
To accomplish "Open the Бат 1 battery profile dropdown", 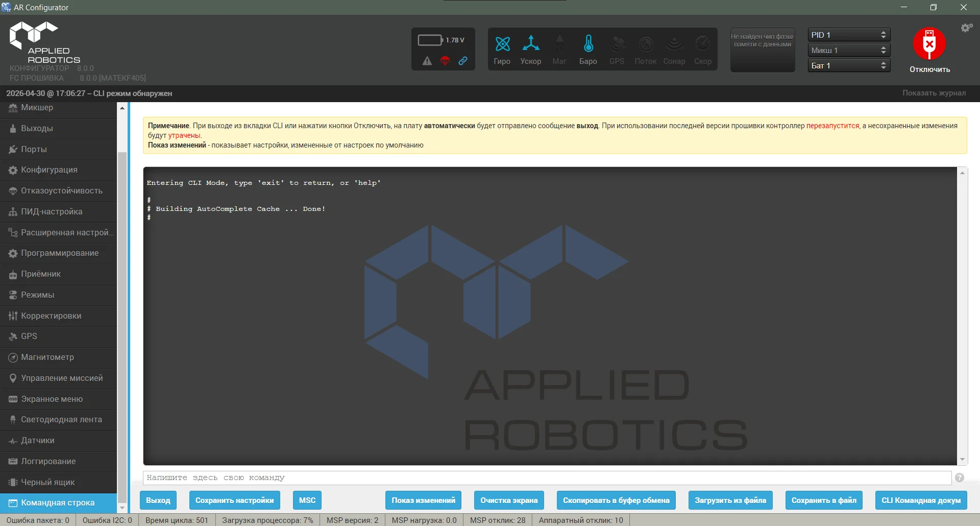I will pyautogui.click(x=849, y=65).
